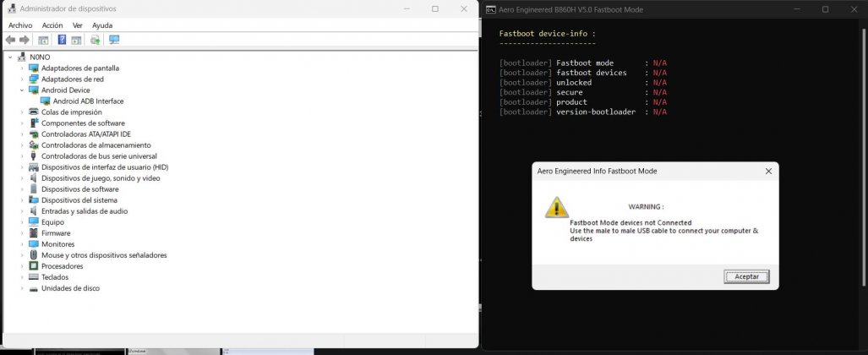Select the Teclados tree row

[55, 277]
